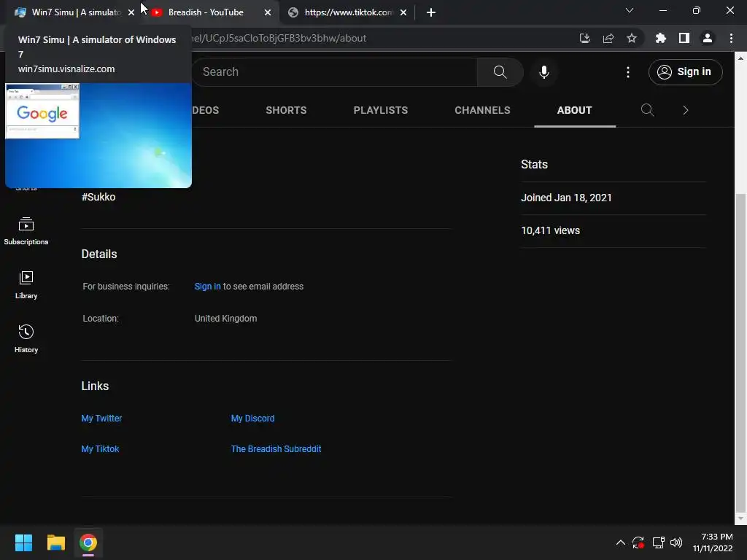This screenshot has width=747, height=560.
Task: Open the Chrome Extensions puzzle icon
Action: pos(660,38)
